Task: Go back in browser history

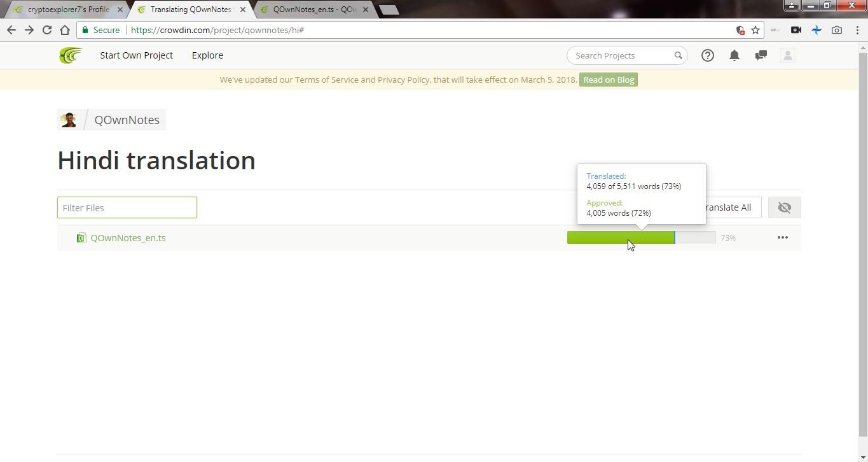Action: (11, 30)
